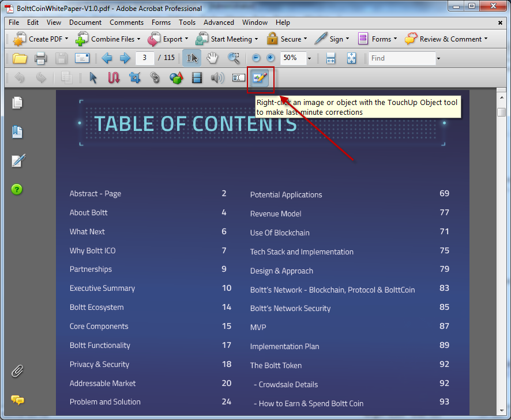Select the Crop tool

[x=134, y=78]
